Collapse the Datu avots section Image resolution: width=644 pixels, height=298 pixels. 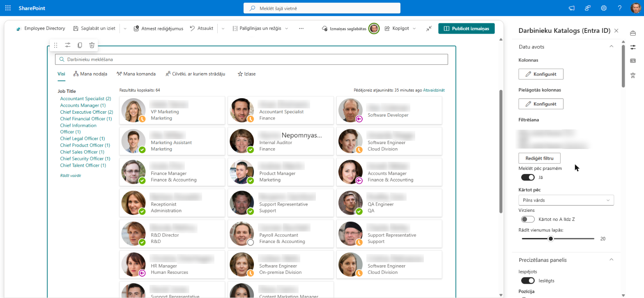[611, 46]
